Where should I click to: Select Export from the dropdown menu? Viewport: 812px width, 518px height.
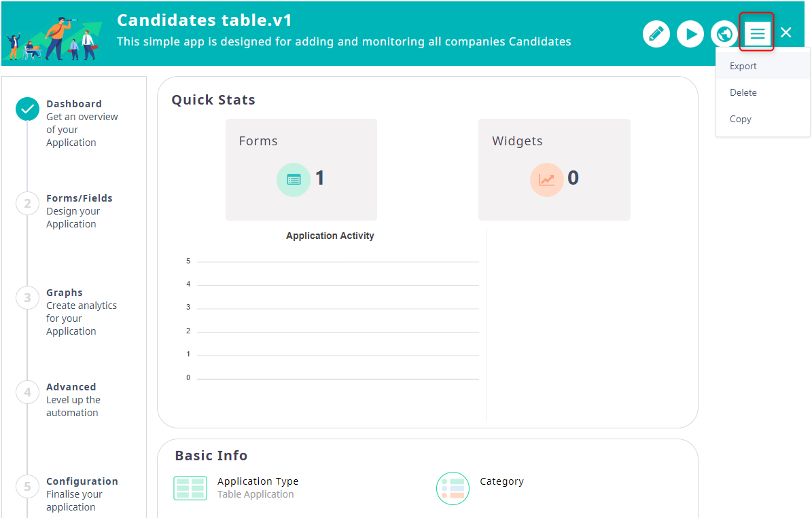pos(743,66)
